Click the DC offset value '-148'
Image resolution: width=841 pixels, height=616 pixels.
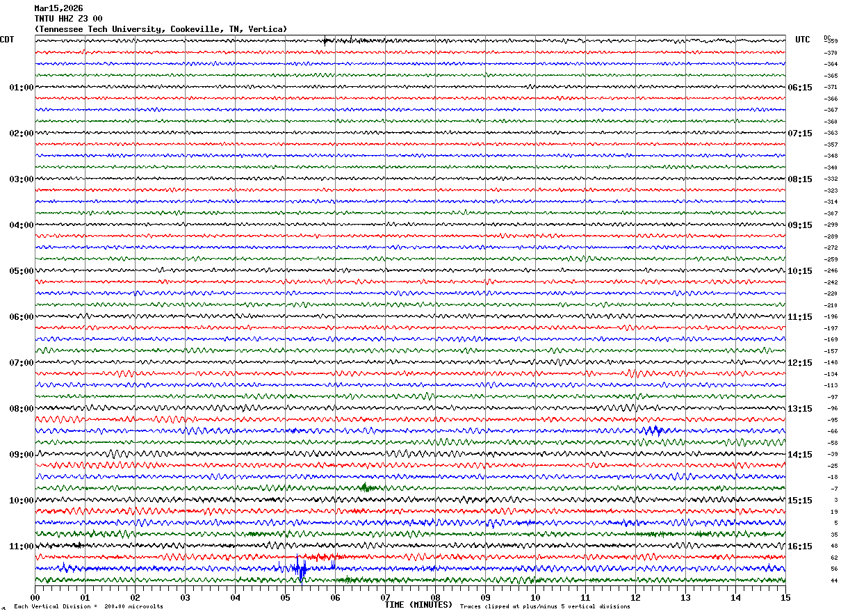[x=831, y=363]
